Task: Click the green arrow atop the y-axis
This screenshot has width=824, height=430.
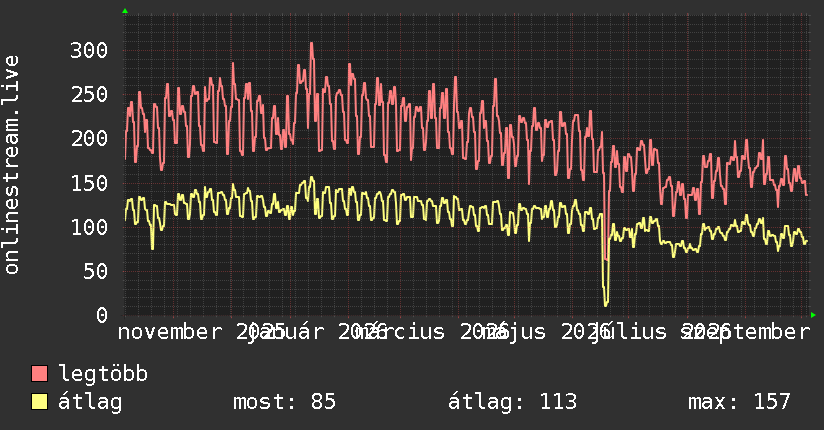Action: pos(125,11)
